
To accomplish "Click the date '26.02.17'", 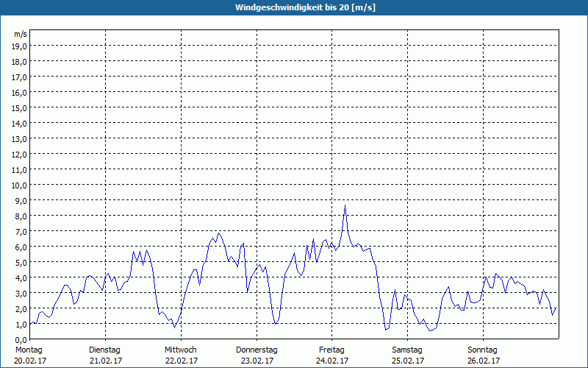I will 484,361.
